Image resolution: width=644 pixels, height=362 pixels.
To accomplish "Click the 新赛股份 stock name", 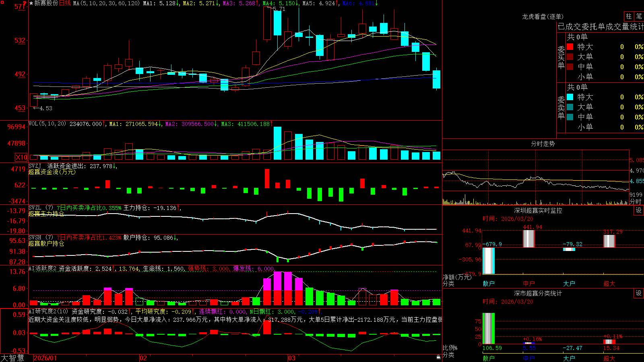I will click(46, 3).
